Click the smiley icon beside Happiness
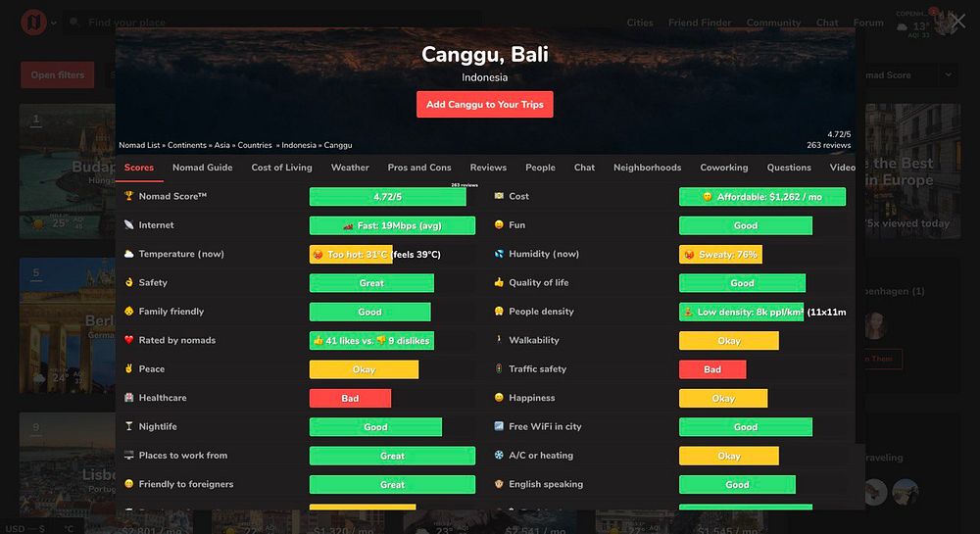Image resolution: width=980 pixels, height=534 pixels. click(499, 397)
